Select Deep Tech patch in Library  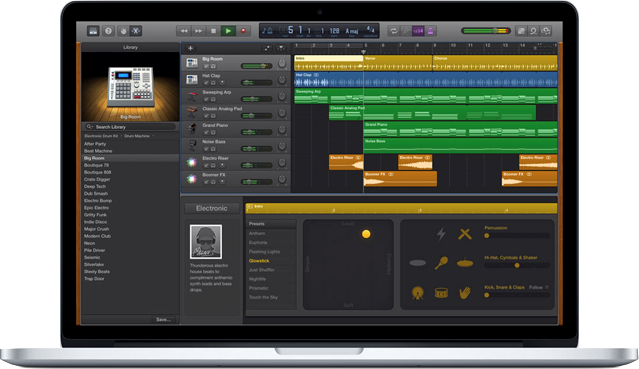point(95,186)
